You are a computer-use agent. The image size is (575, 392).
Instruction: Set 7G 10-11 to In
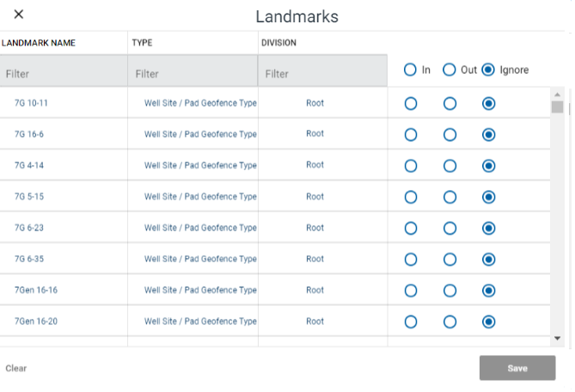point(411,103)
